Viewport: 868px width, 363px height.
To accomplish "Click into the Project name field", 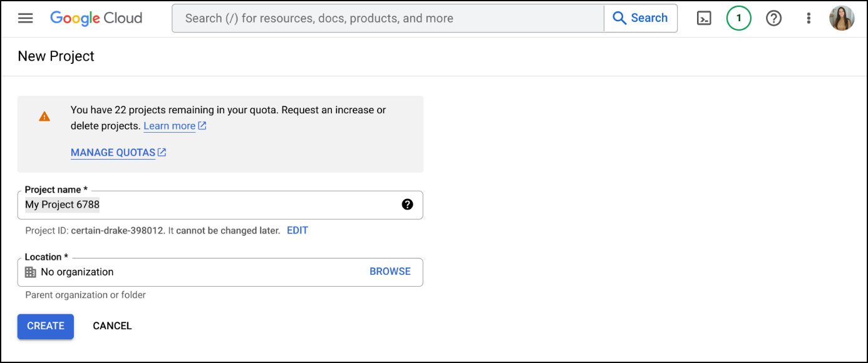I will [220, 205].
